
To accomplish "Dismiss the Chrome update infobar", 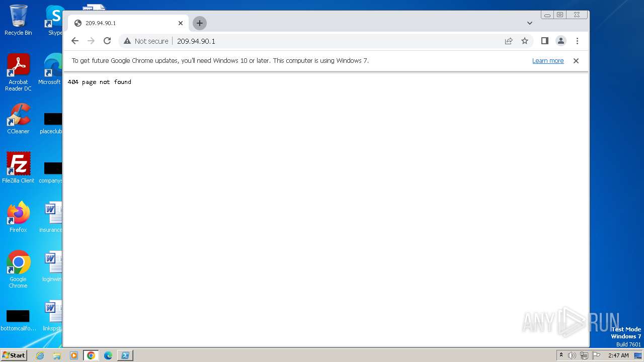I will tap(576, 61).
